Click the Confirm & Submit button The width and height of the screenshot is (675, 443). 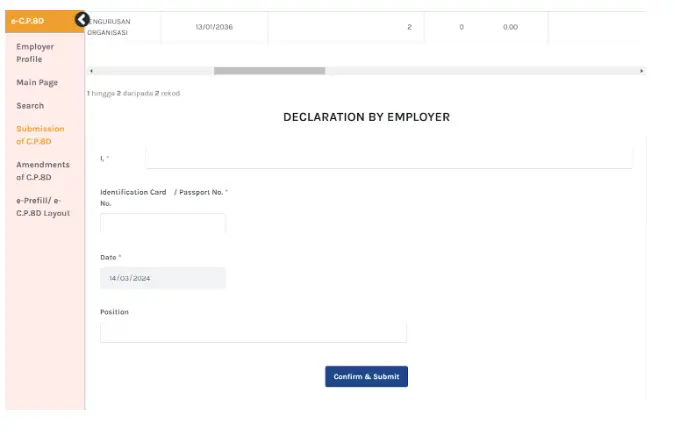(x=366, y=377)
